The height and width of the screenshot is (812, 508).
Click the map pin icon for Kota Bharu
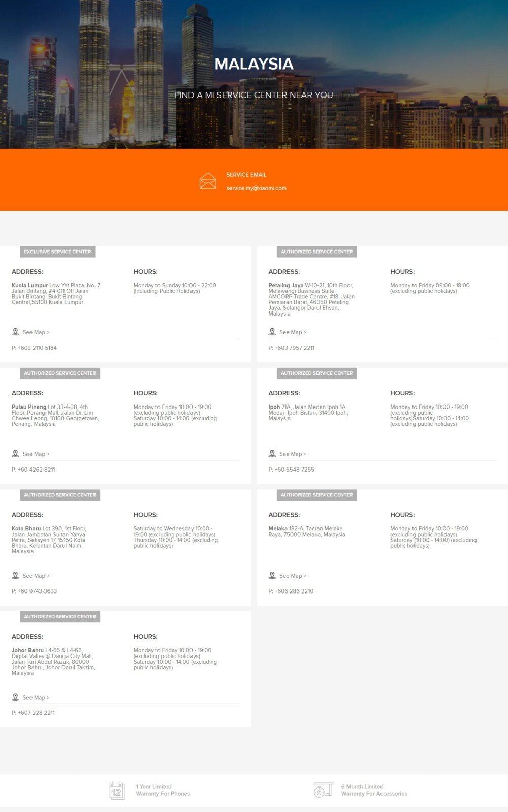(x=16, y=575)
